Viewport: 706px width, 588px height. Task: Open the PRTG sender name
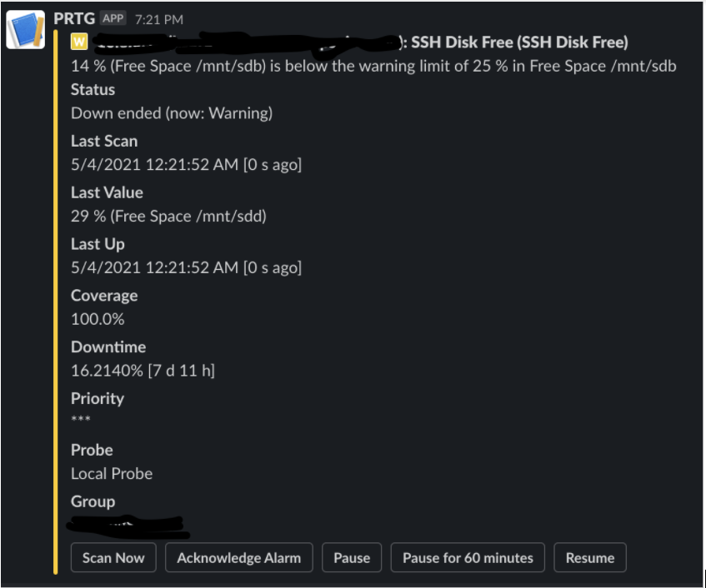click(x=74, y=18)
